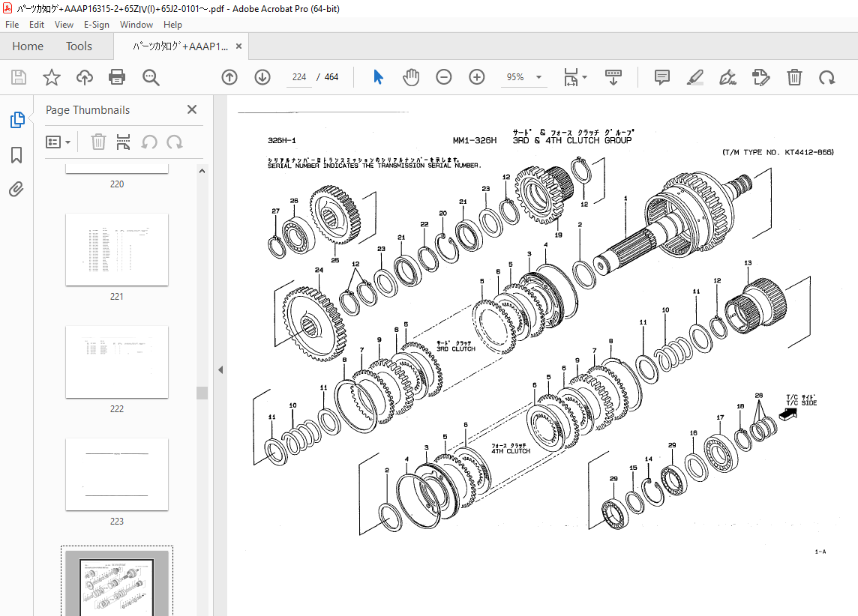This screenshot has height=616, width=858.
Task: Click the scrolling mode keyboard icon
Action: coord(613,77)
